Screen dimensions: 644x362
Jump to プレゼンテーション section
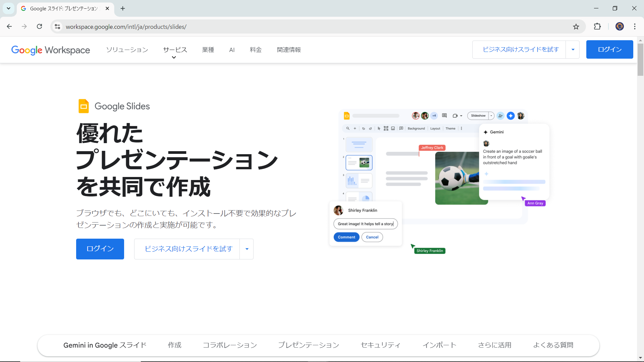[309, 345]
